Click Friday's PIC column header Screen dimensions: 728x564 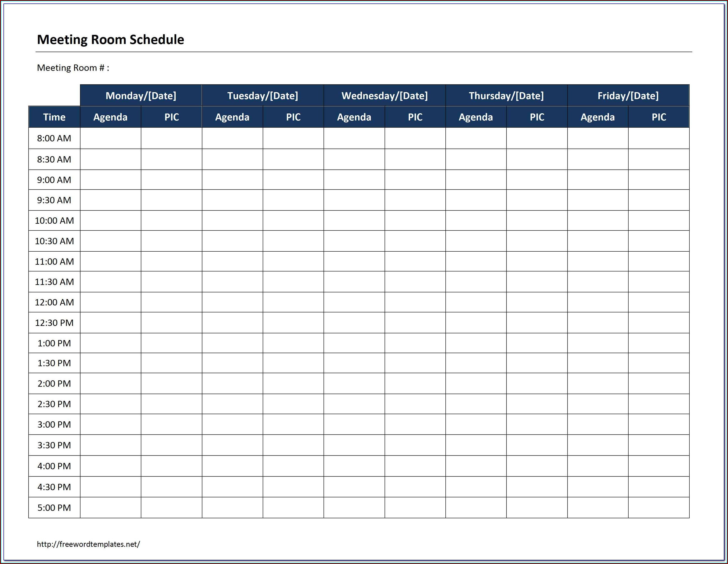[659, 117]
